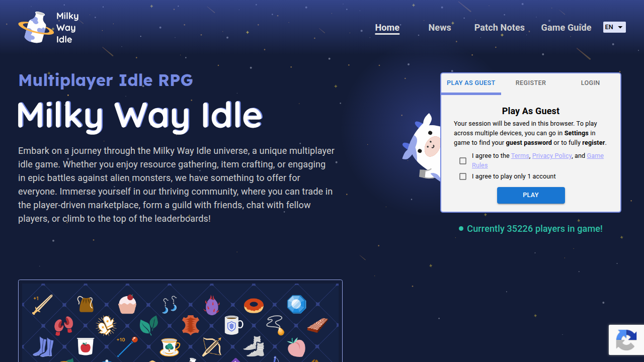Open the Terms link
Image resolution: width=644 pixels, height=362 pixels.
pyautogui.click(x=520, y=156)
